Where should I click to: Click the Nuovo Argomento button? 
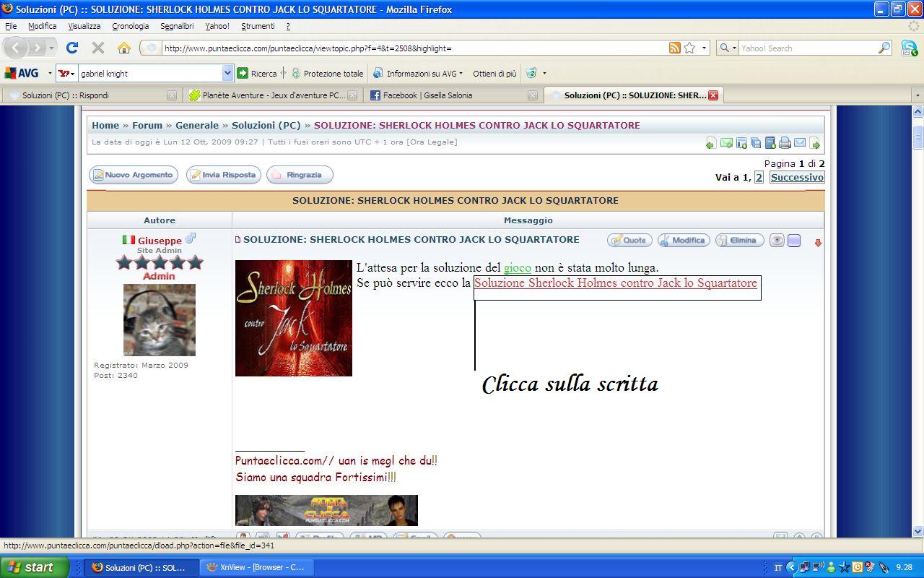134,175
